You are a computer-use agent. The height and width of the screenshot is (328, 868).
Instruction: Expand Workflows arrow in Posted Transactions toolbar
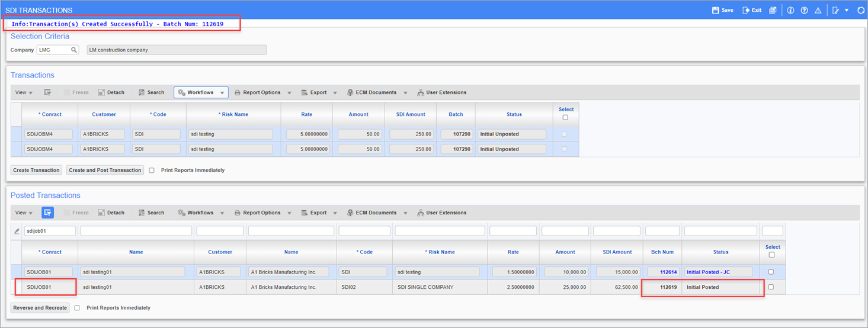(222, 213)
